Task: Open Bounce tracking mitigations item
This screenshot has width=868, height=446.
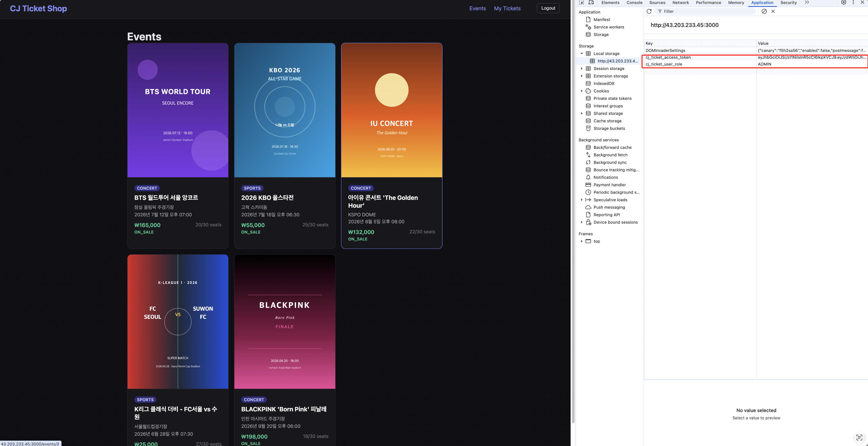Action: coord(616,170)
